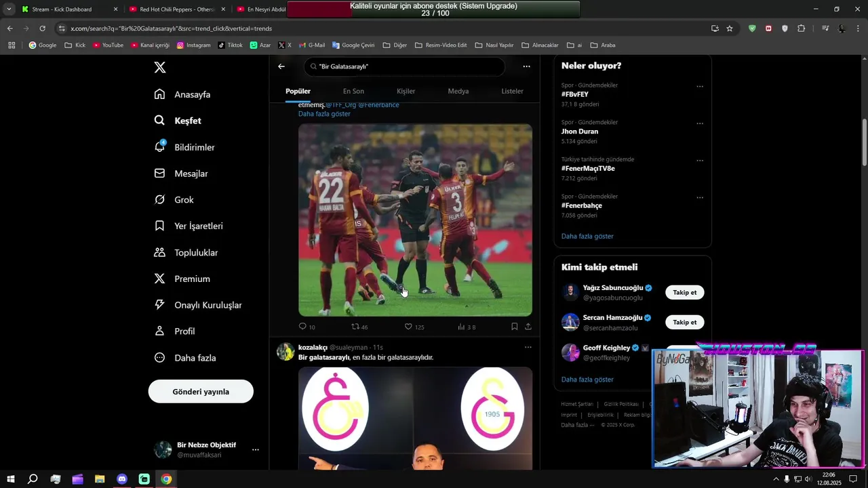Viewport: 868px width, 488px height.
Task: Click Daha fazla göster in tweet text
Action: pyautogui.click(x=324, y=114)
